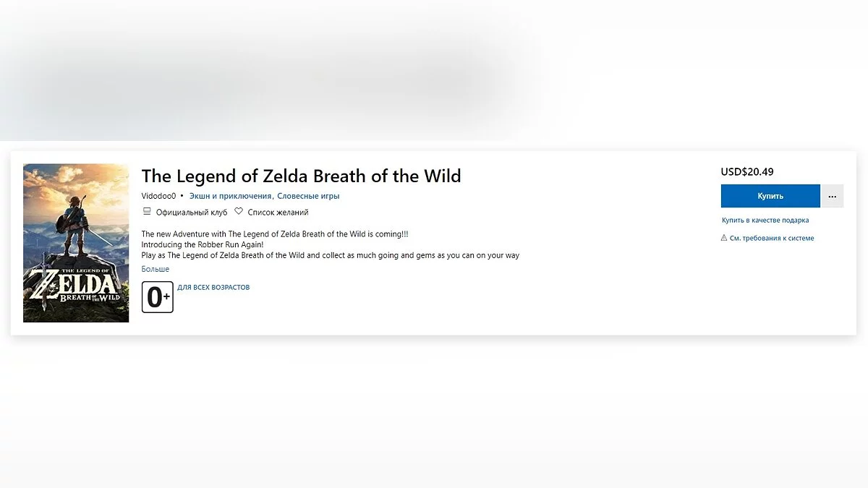Click the game title heading text
868x488 pixels.
point(301,176)
